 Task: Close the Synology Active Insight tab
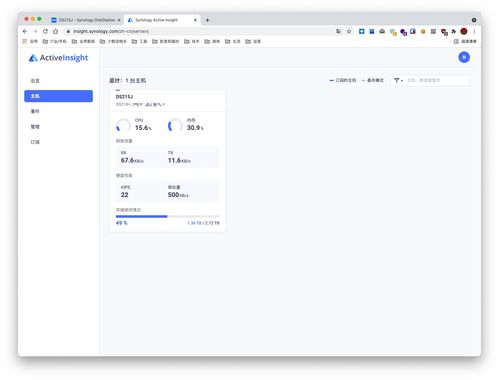[x=195, y=20]
